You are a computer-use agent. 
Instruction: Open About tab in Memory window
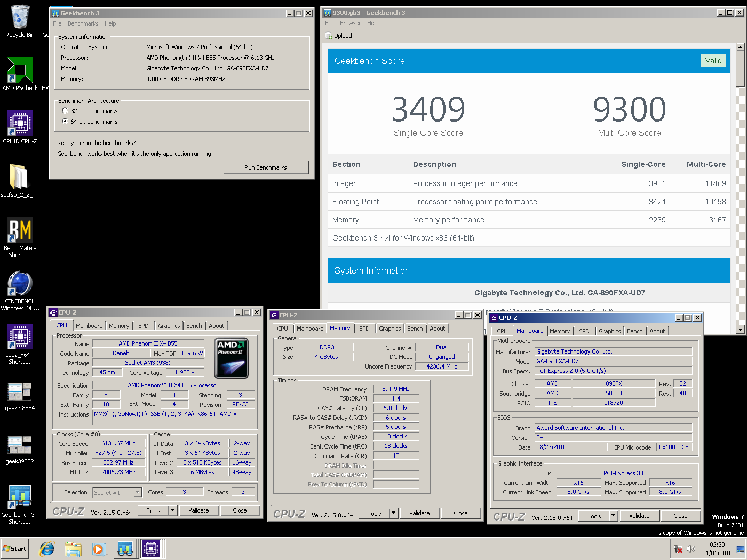pyautogui.click(x=437, y=329)
